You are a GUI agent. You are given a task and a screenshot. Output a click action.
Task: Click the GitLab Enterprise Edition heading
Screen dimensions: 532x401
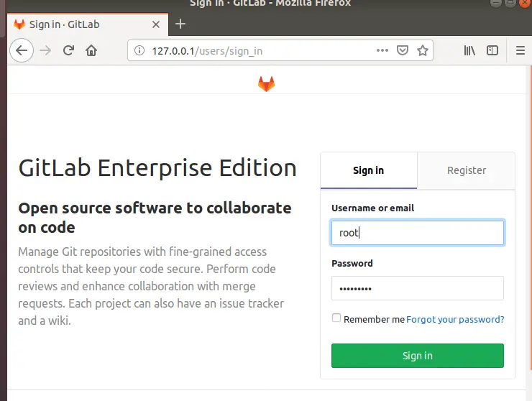[x=157, y=168]
